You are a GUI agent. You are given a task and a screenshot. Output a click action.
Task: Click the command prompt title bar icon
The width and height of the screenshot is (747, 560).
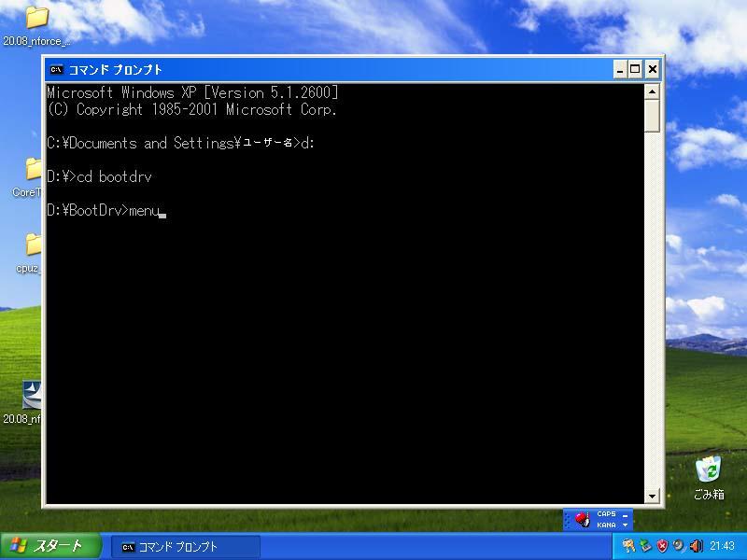pyautogui.click(x=56, y=69)
